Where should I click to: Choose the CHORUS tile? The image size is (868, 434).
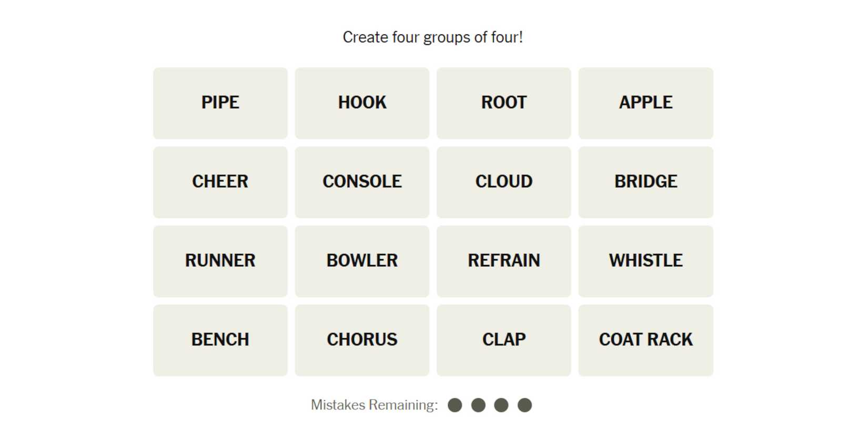(362, 340)
